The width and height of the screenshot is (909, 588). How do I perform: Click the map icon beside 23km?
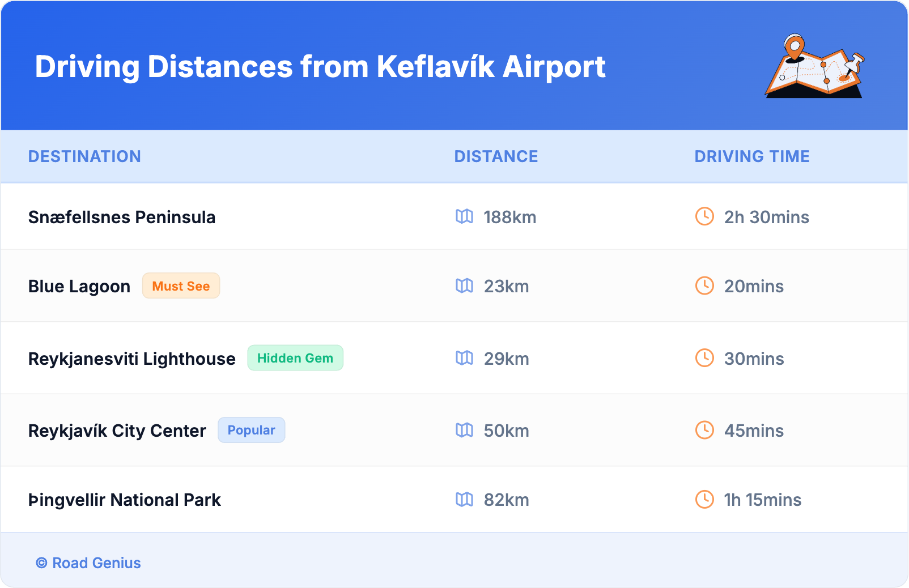pyautogui.click(x=464, y=286)
